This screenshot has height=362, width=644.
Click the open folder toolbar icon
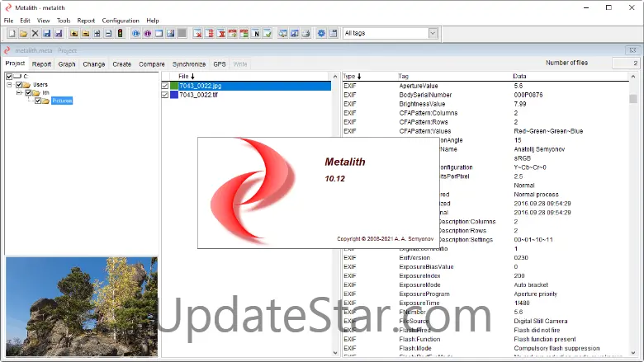click(x=23, y=33)
